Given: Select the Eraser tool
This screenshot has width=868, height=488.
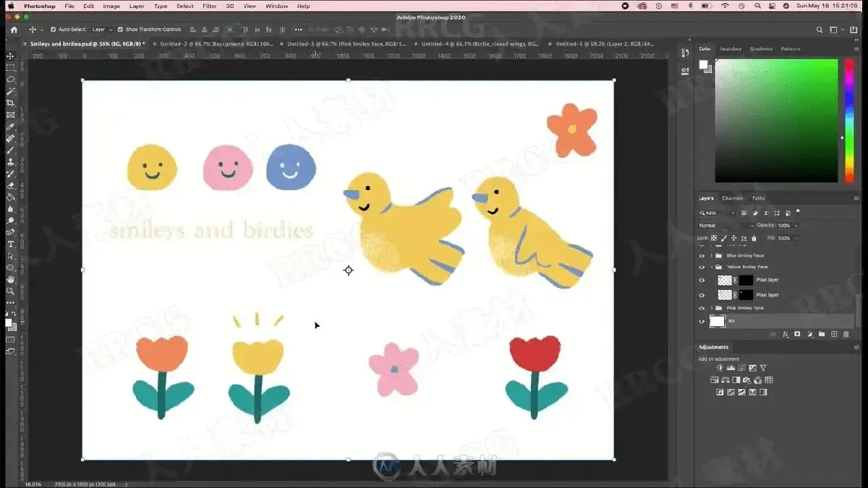Looking at the screenshot, I should point(11,185).
